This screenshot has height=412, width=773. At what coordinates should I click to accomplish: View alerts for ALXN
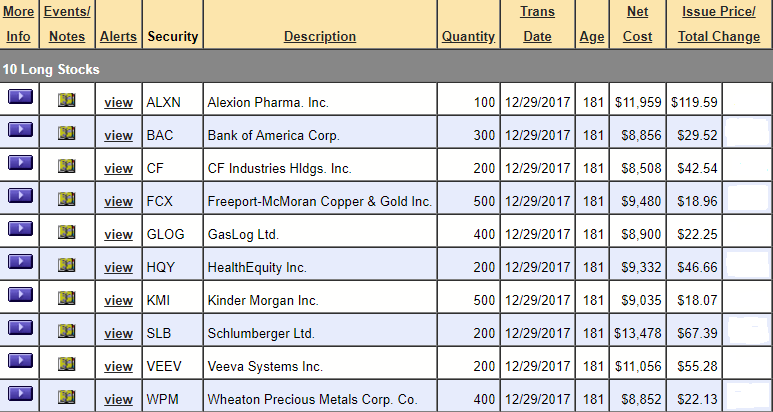tap(118, 103)
